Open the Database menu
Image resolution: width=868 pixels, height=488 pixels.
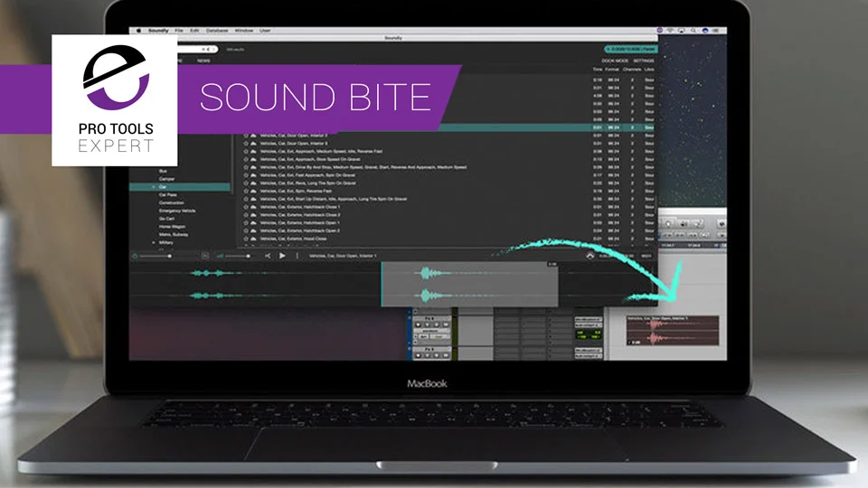(x=217, y=31)
